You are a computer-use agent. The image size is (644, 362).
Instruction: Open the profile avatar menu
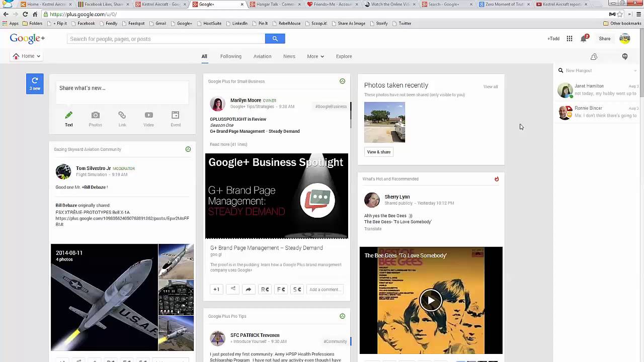point(624,39)
